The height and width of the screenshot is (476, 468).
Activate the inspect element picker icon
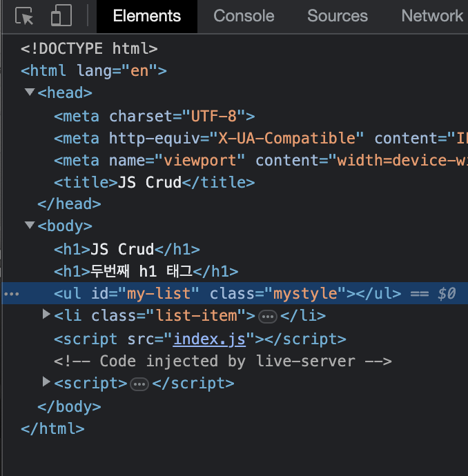[x=24, y=16]
